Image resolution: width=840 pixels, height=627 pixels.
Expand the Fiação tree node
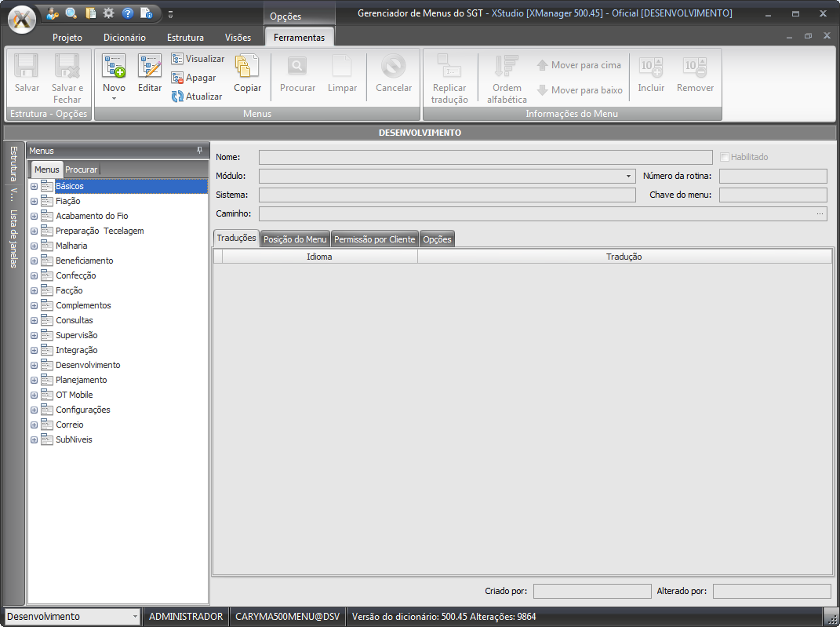(34, 202)
